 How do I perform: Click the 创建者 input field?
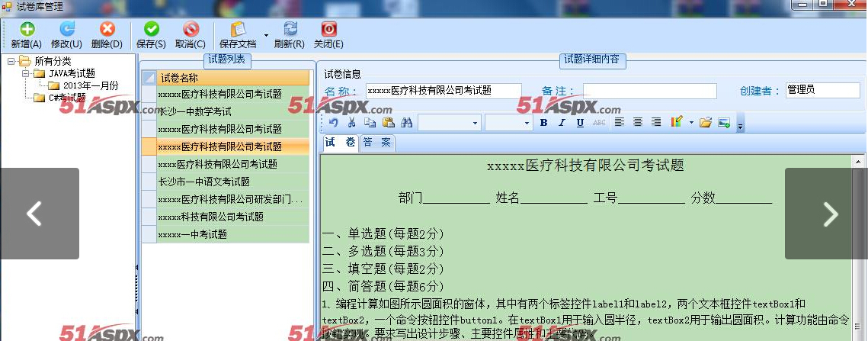822,90
